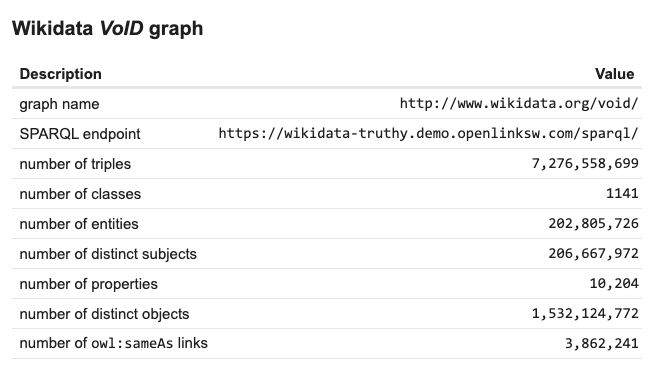Click the SPARQL endpoint row label
Viewport: 657px width, 367px height.
(80, 134)
